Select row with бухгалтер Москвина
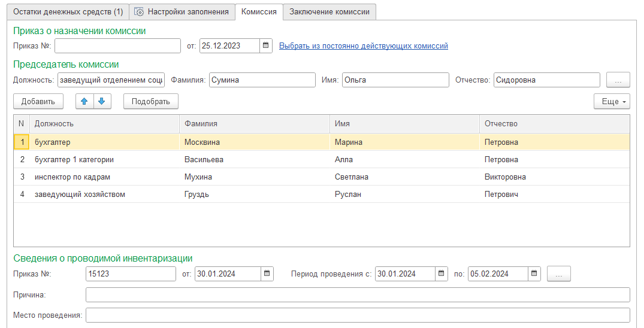The width and height of the screenshot is (644, 328). (322, 142)
